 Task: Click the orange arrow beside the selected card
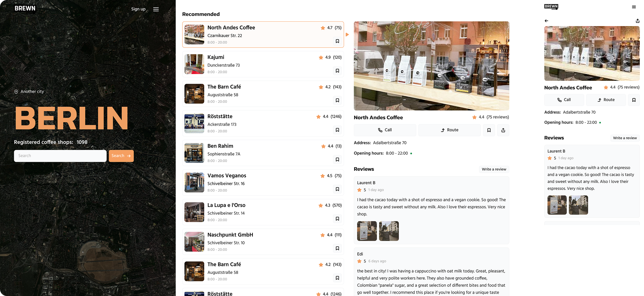347,35
